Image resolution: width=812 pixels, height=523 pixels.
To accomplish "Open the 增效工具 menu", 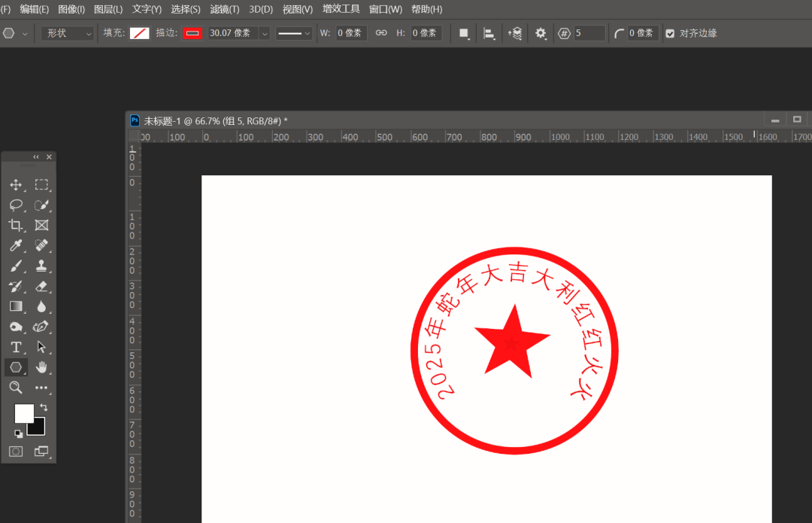I will click(341, 9).
